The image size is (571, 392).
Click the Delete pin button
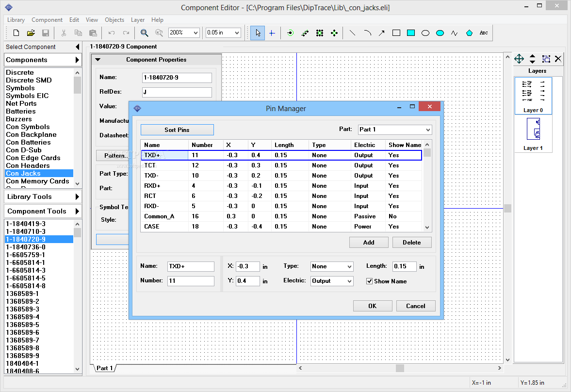pos(412,242)
